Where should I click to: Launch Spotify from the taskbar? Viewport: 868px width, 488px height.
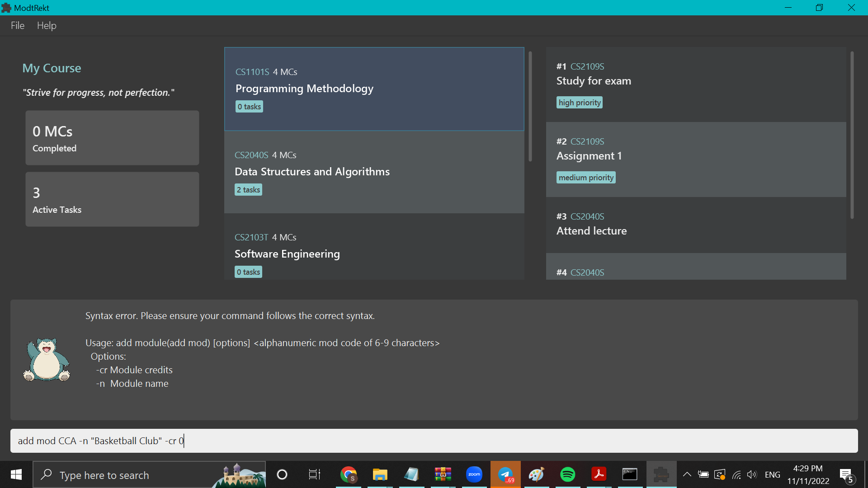coord(567,474)
